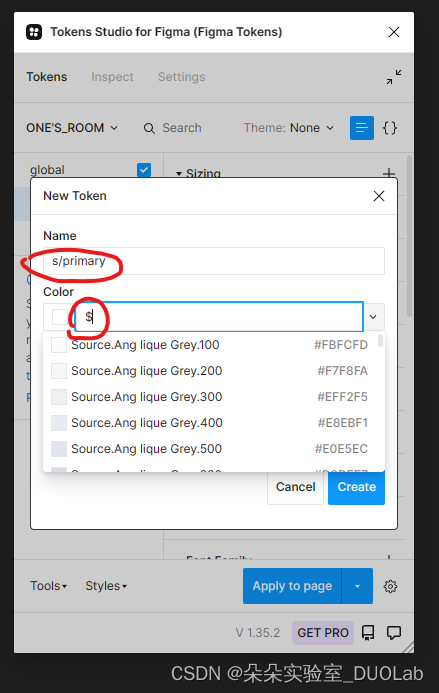
Task: Open the ONE'S_ROOM token set dropdown
Action: (72, 128)
